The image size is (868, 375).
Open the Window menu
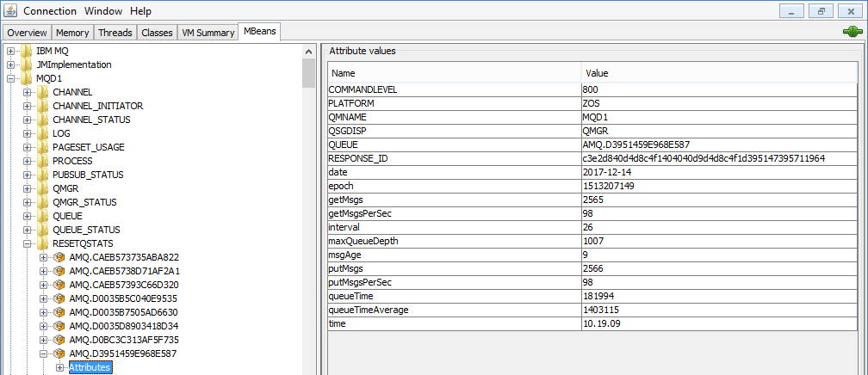click(x=105, y=11)
